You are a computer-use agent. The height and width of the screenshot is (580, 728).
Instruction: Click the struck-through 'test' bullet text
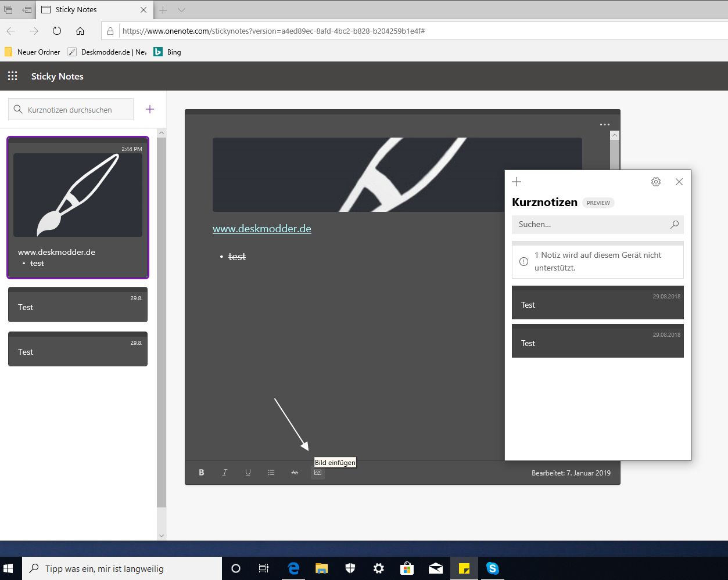tap(237, 257)
